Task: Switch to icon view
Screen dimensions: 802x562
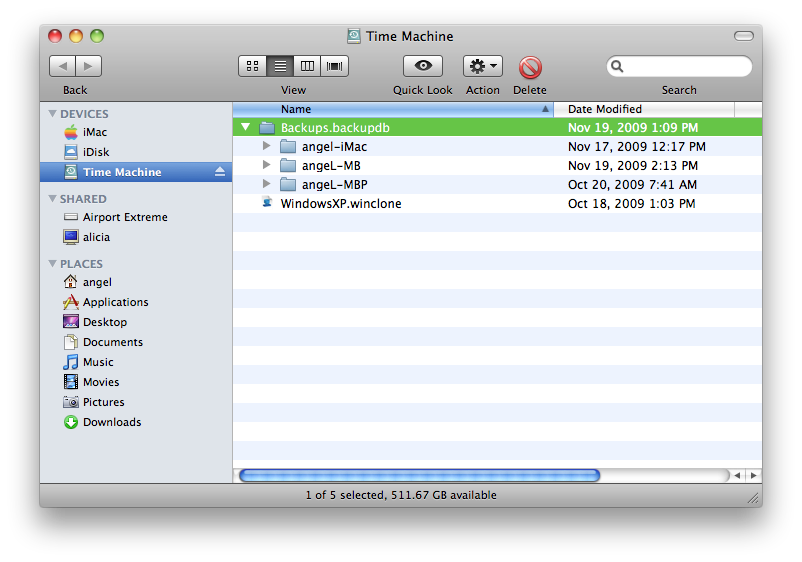Action: click(252, 66)
